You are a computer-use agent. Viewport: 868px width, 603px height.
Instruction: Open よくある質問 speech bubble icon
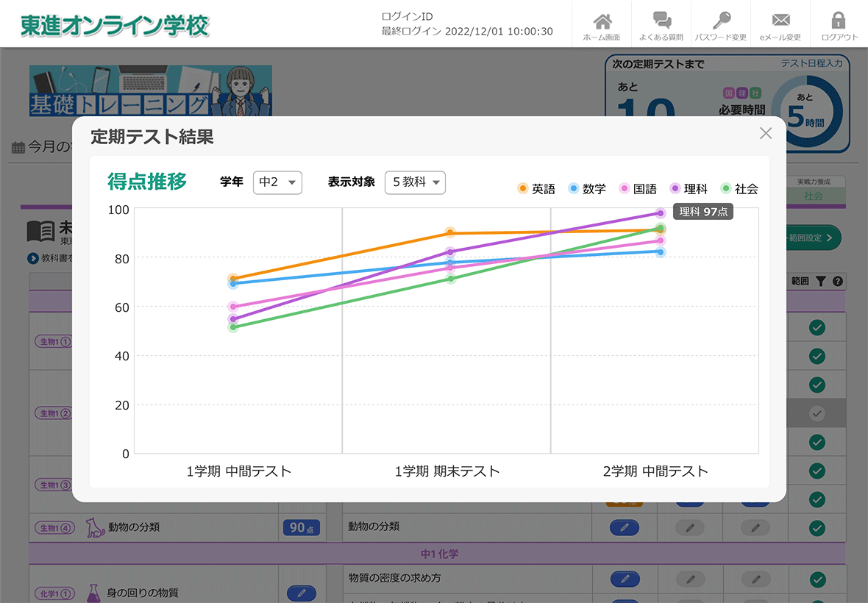(661, 21)
